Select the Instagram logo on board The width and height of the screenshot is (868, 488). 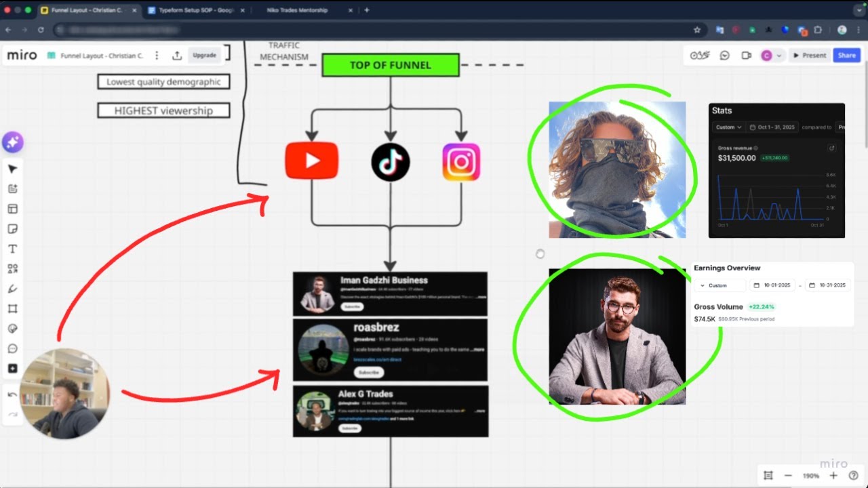(461, 162)
